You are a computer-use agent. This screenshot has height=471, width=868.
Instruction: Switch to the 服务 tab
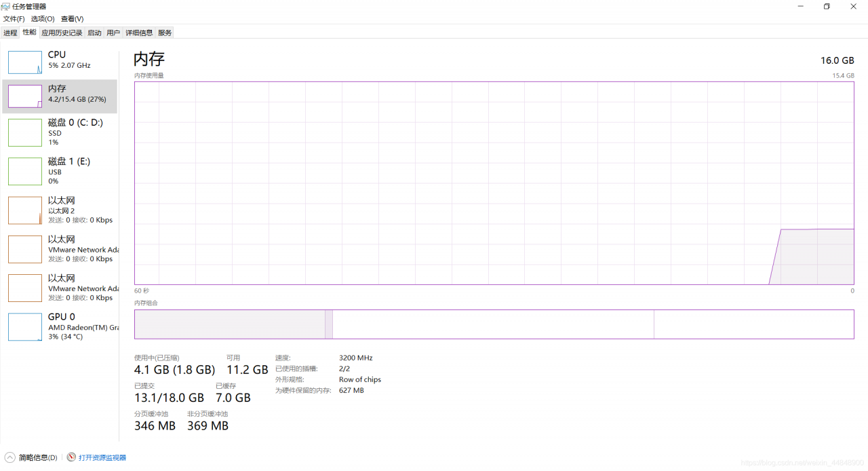pos(165,33)
